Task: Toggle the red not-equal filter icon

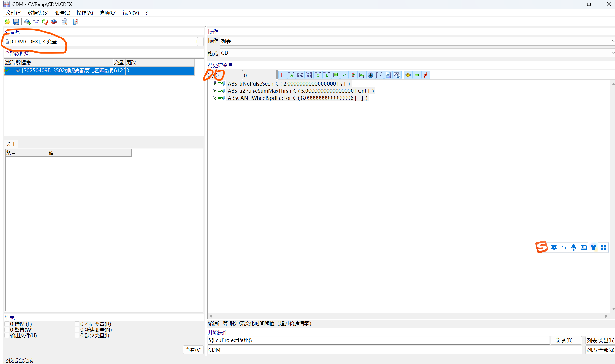Action: click(425, 75)
